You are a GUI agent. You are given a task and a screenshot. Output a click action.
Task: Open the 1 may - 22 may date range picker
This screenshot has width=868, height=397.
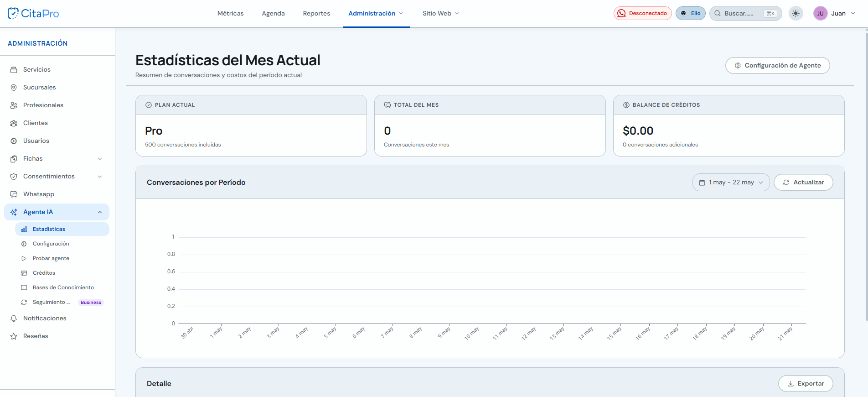point(731,182)
